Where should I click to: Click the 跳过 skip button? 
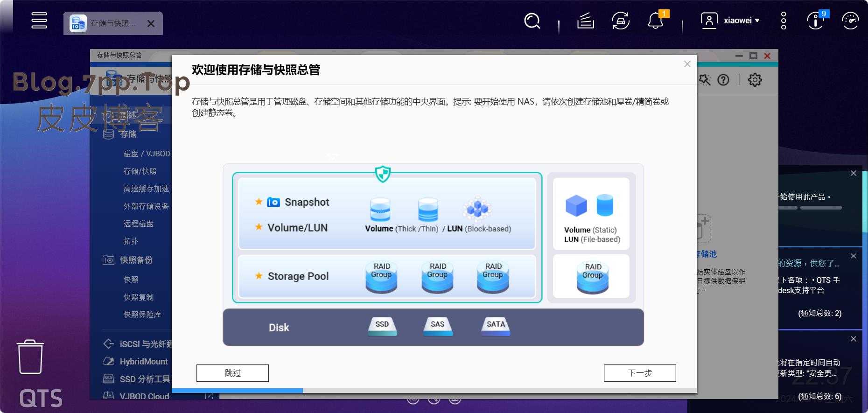232,373
